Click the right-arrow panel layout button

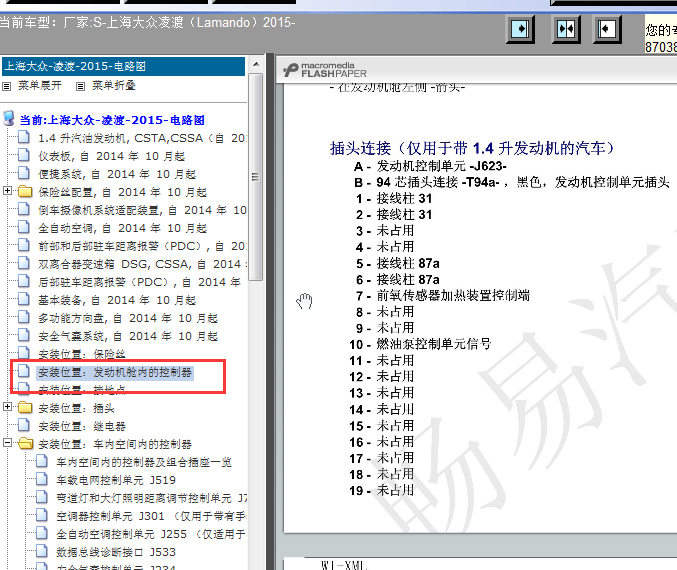pyautogui.click(x=520, y=29)
